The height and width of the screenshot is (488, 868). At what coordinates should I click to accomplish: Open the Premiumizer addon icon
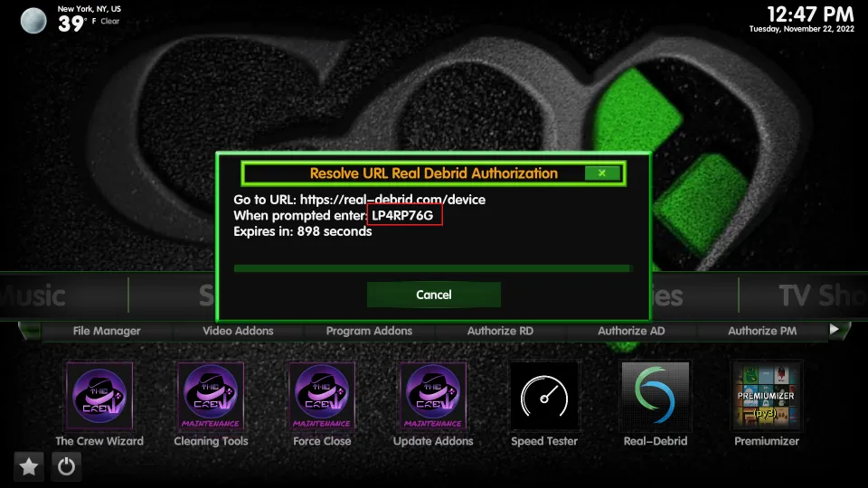point(767,396)
